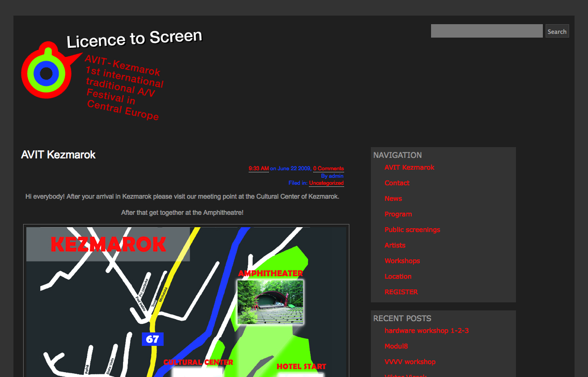Open the Location navigation link
This screenshot has height=377, width=588.
tap(398, 276)
